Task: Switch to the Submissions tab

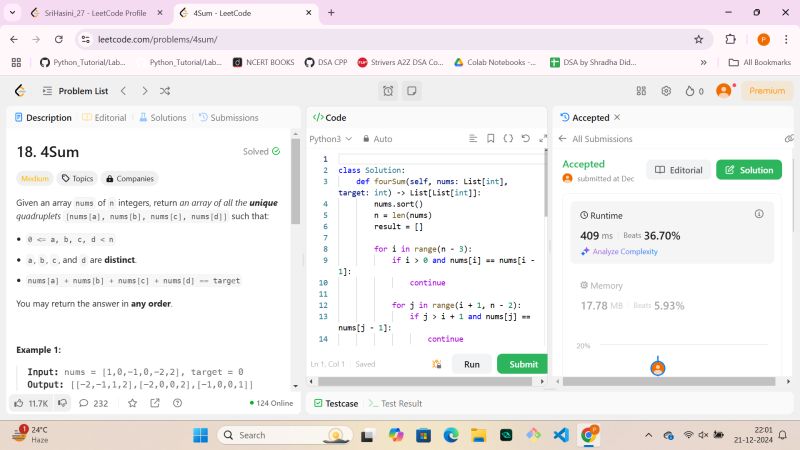Action: tap(228, 117)
